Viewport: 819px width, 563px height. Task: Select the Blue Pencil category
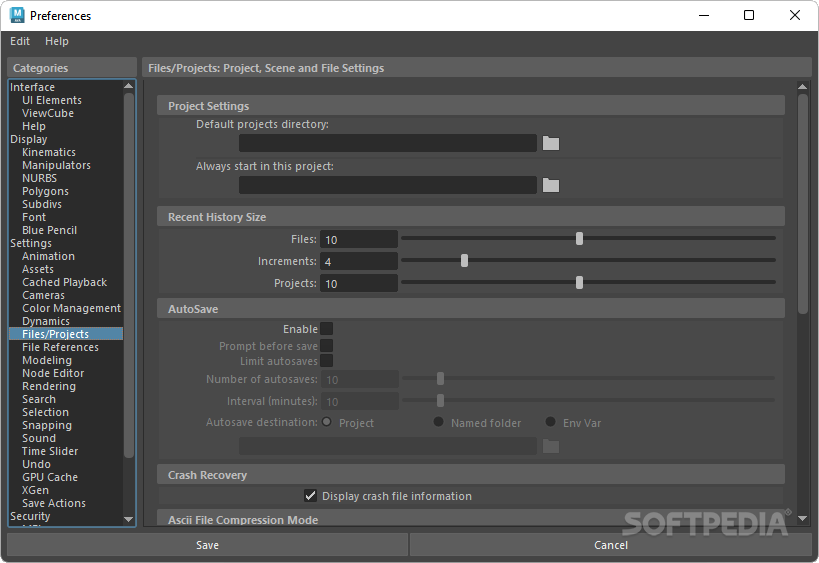[x=50, y=230]
